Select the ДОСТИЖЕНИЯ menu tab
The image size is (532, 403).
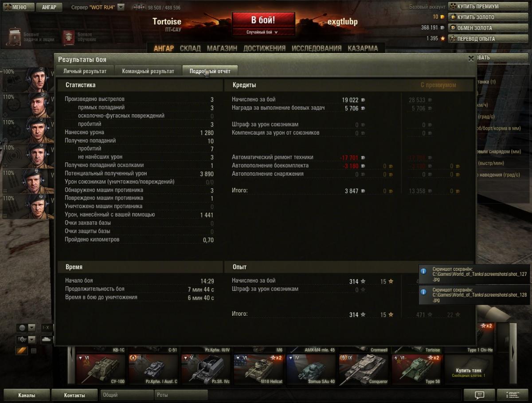pyautogui.click(x=264, y=48)
